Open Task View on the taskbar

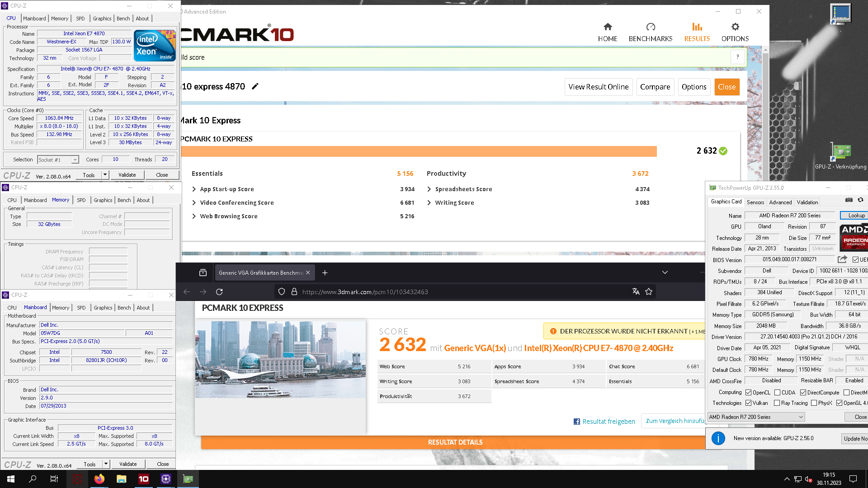pyautogui.click(x=54, y=479)
